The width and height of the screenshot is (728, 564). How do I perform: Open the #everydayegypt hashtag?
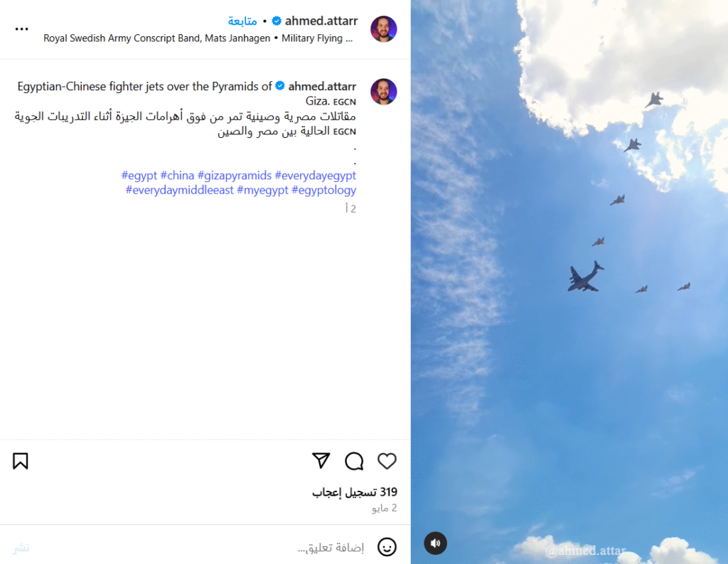pos(315,176)
